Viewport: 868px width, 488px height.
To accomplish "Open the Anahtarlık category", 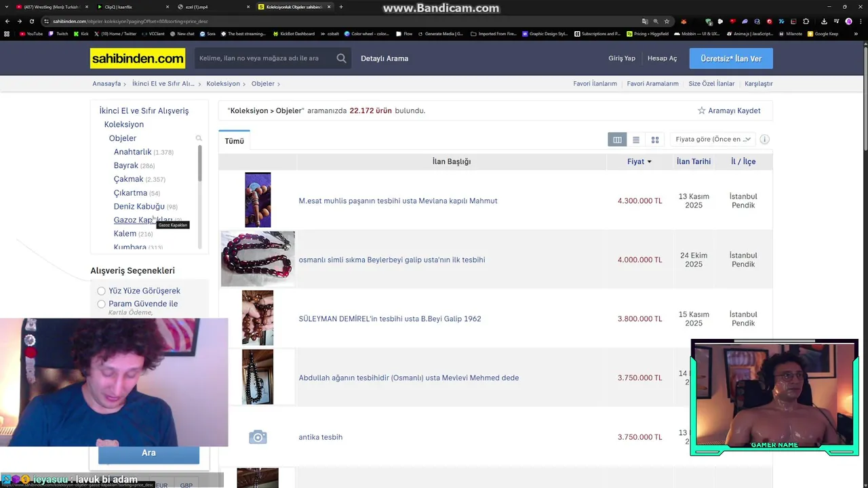I will (132, 152).
